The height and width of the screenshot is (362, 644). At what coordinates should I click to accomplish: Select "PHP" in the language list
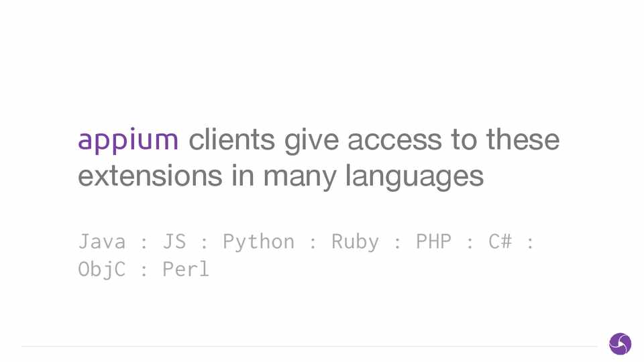pos(433,241)
